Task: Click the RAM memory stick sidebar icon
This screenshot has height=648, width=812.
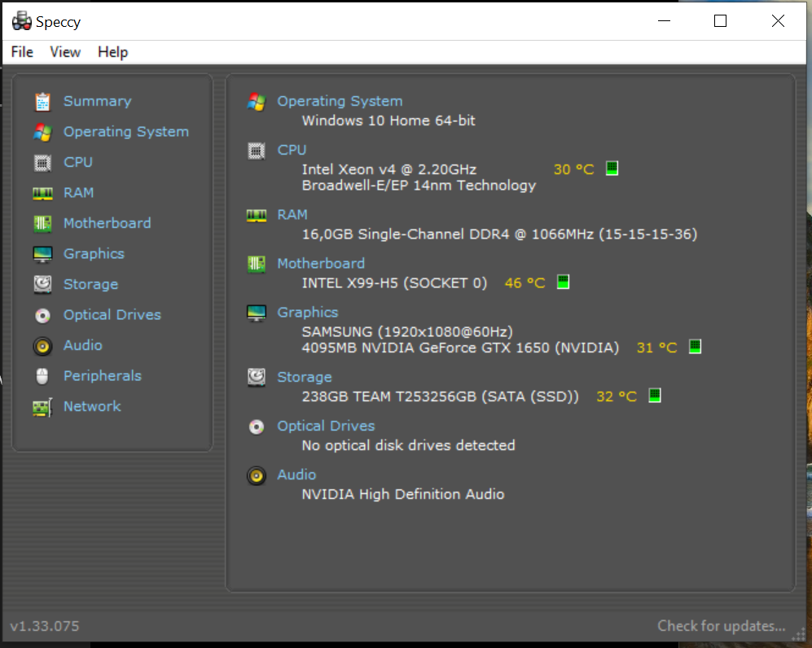Action: (42, 193)
